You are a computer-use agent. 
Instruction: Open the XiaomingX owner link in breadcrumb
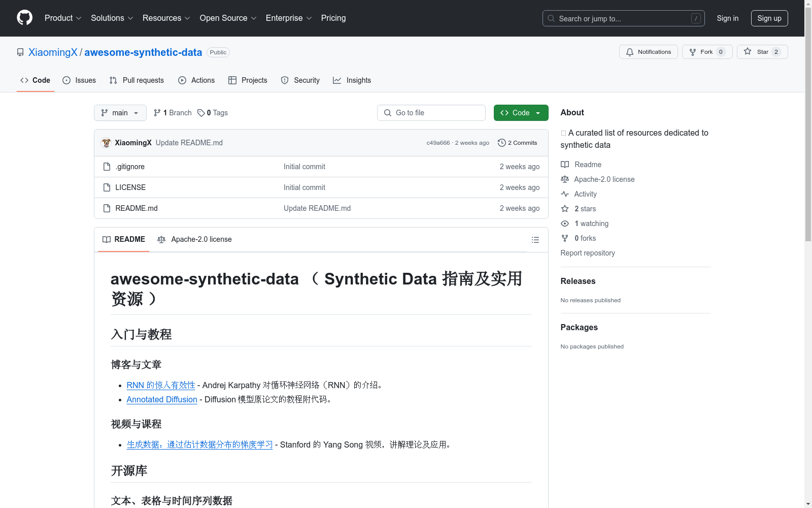(53, 52)
